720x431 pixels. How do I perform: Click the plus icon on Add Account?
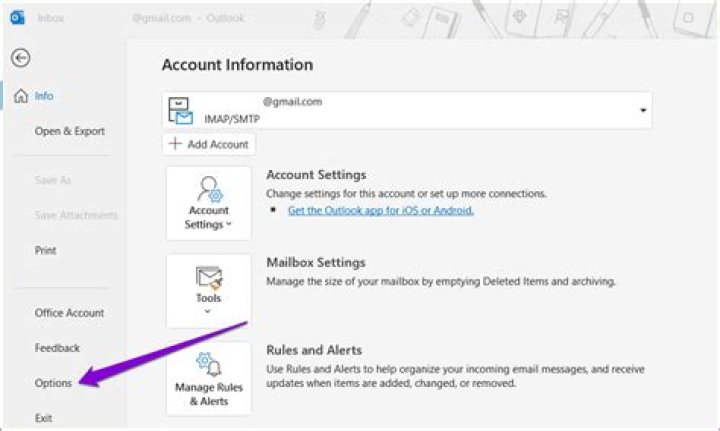pos(175,144)
